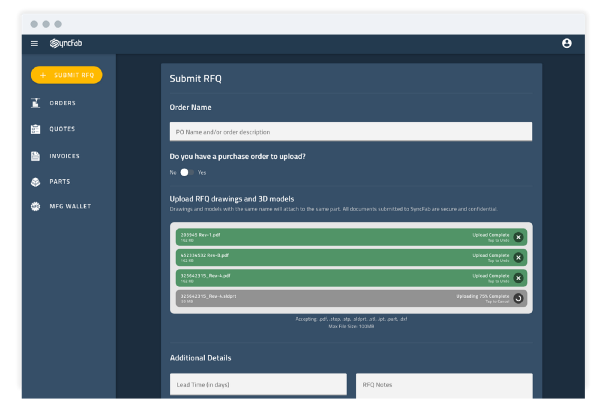Viewport: 600px width, 411px height.
Task: Open the user account profile icon
Action: coord(567,43)
